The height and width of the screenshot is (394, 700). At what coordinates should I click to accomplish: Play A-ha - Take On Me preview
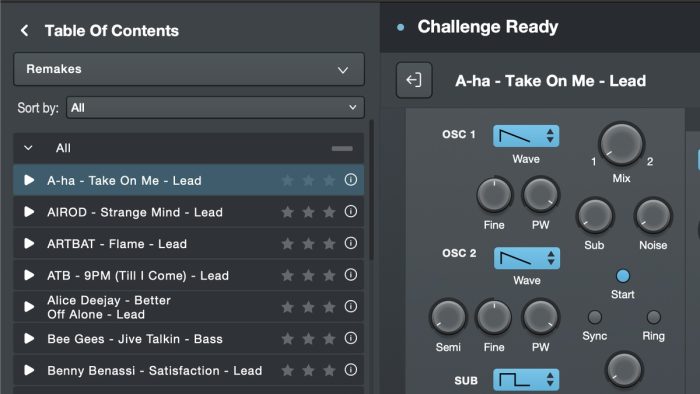point(29,180)
